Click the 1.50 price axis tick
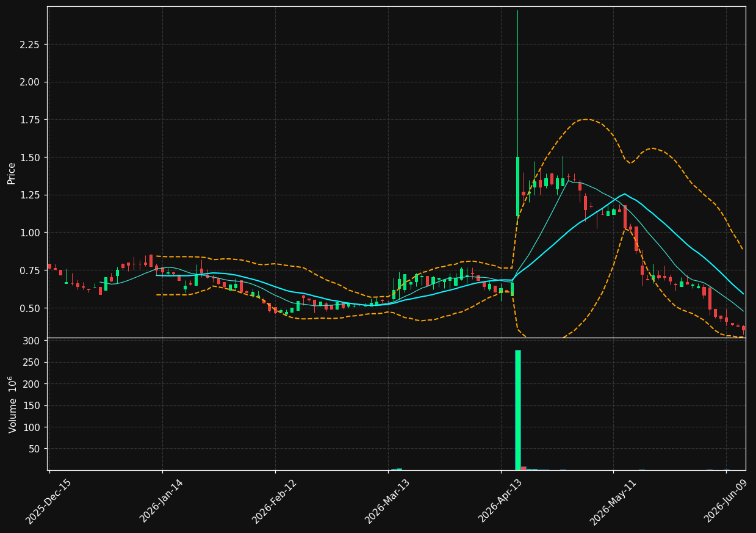The width and height of the screenshot is (756, 533). point(31,158)
